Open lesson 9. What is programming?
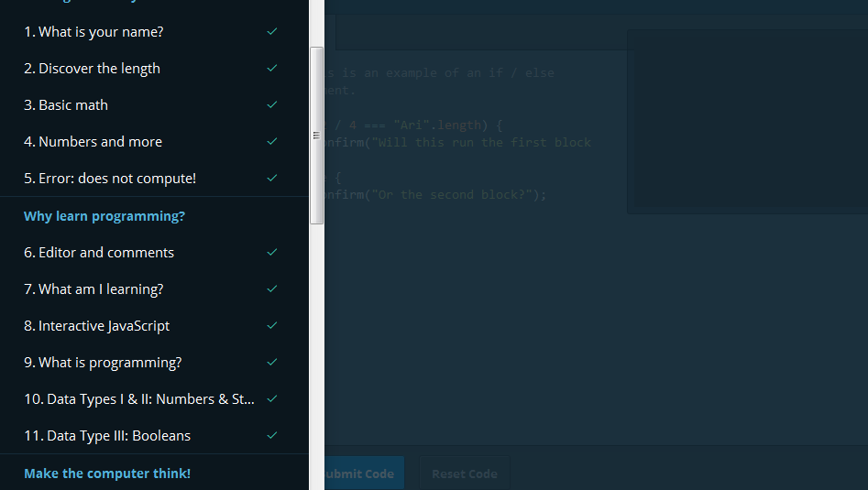 point(103,363)
